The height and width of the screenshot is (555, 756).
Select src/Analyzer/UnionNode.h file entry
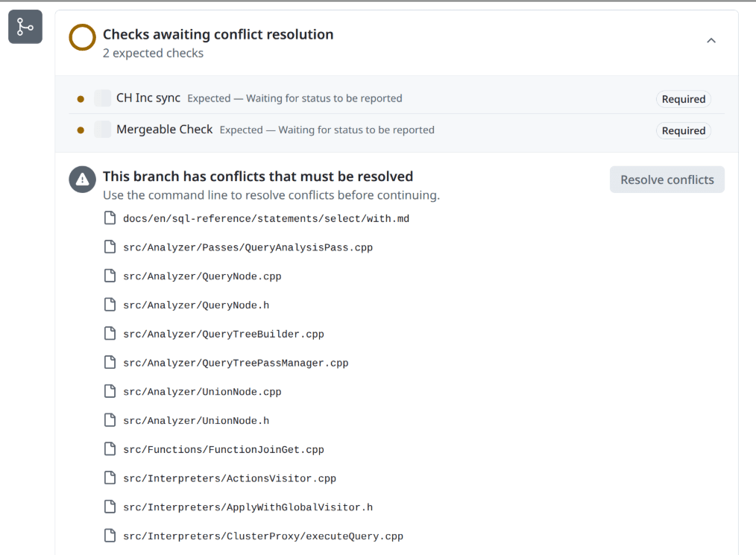point(196,421)
